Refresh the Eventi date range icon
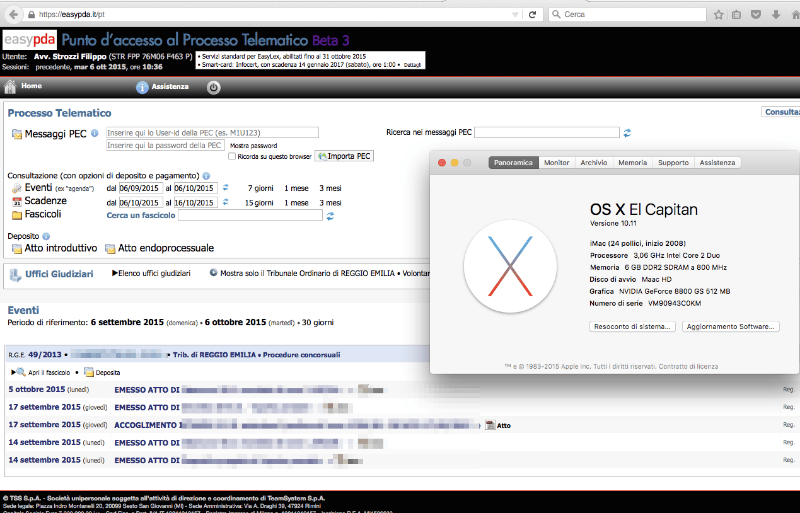 pos(226,187)
